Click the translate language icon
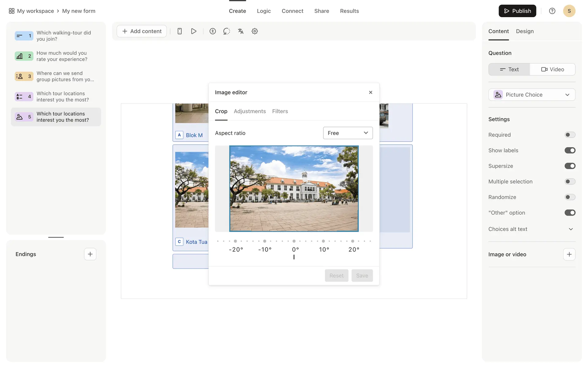Screen dimensions: 588x368 [241, 31]
